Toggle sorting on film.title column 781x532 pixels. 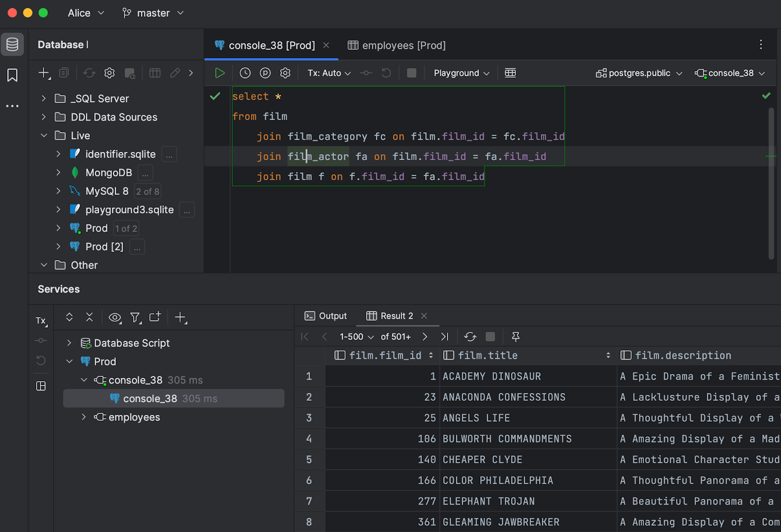click(607, 355)
